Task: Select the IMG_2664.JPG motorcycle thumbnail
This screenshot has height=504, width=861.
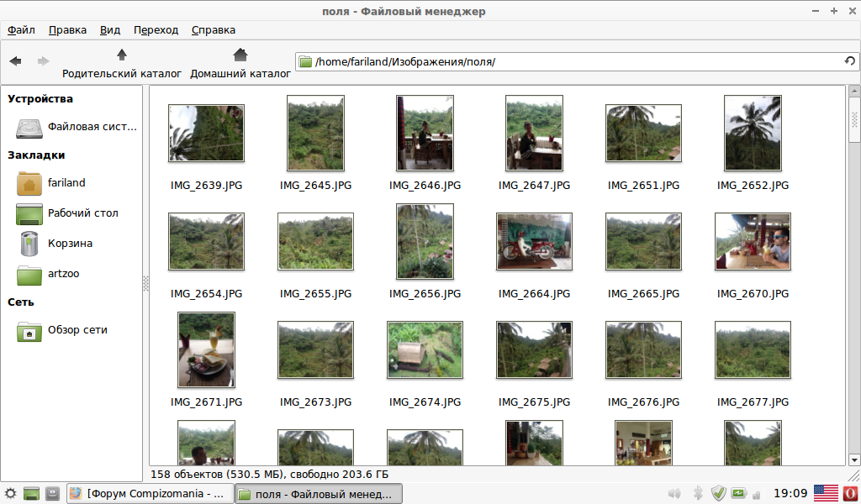Action: [x=534, y=241]
